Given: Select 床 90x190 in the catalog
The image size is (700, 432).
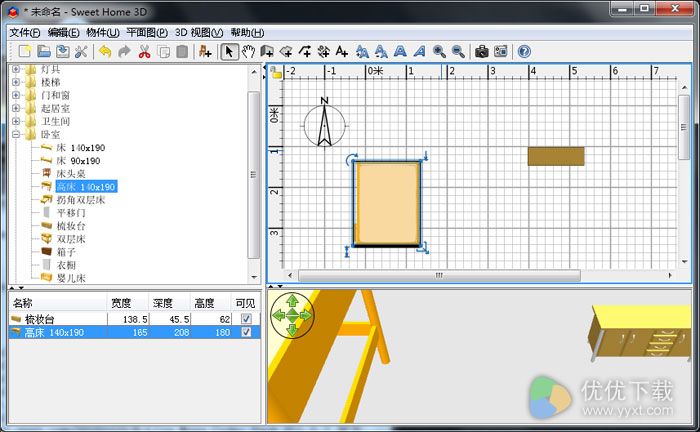Looking at the screenshot, I should coord(78,161).
